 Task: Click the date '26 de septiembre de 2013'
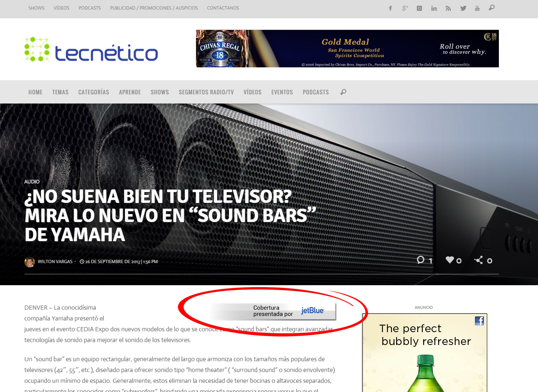click(112, 262)
